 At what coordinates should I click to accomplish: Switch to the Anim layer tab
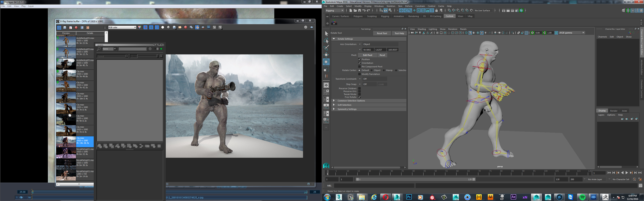[x=624, y=111]
